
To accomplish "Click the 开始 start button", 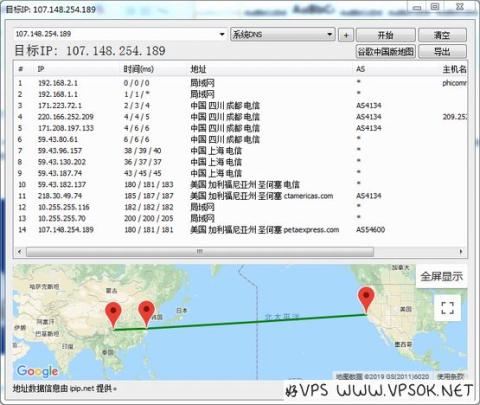I will 385,35.
